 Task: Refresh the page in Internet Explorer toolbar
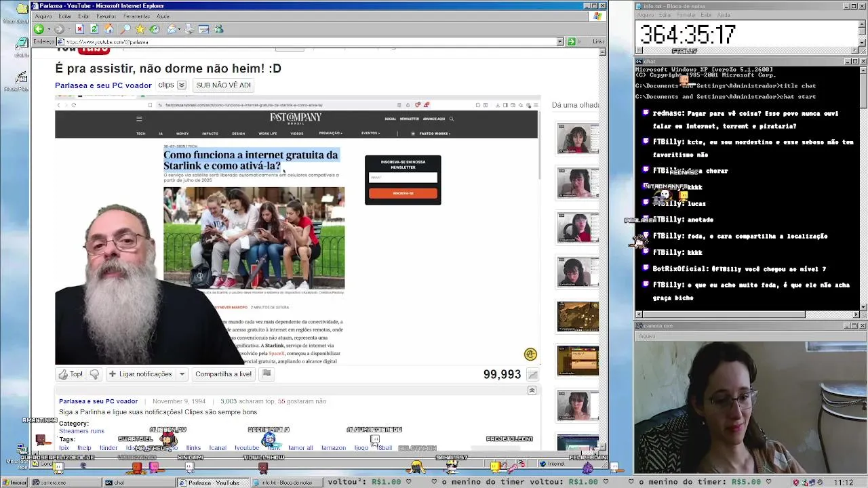94,29
